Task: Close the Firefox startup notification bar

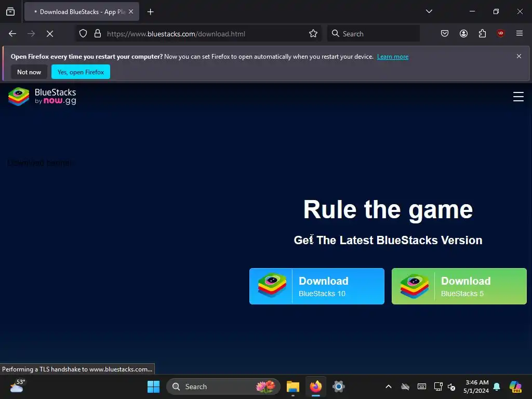Action: click(x=519, y=56)
